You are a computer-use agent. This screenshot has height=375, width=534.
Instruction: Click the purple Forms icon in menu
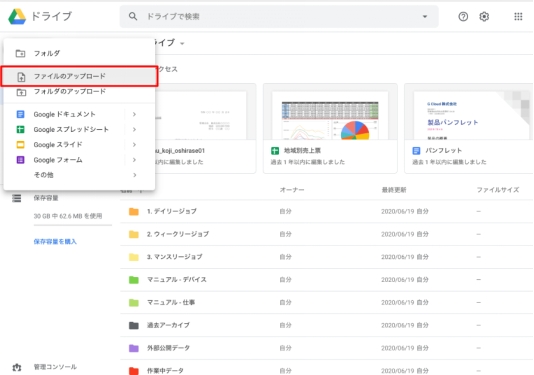[20, 160]
